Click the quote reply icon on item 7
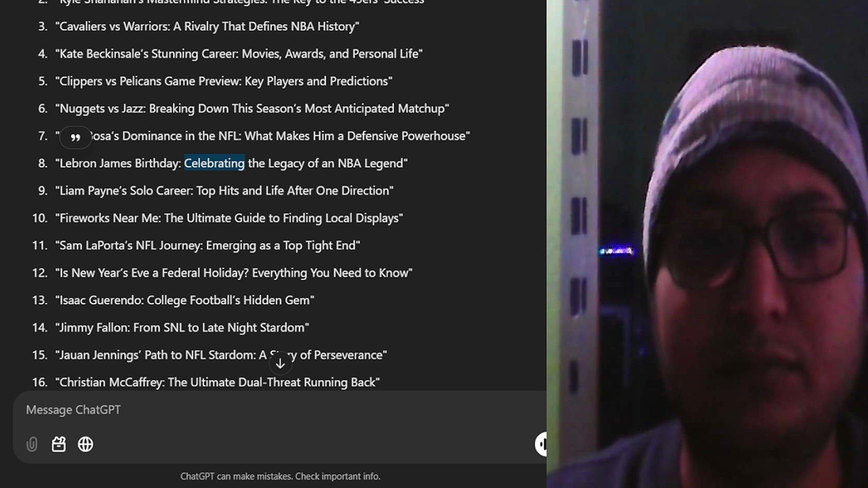This screenshot has height=488, width=868. point(75,137)
